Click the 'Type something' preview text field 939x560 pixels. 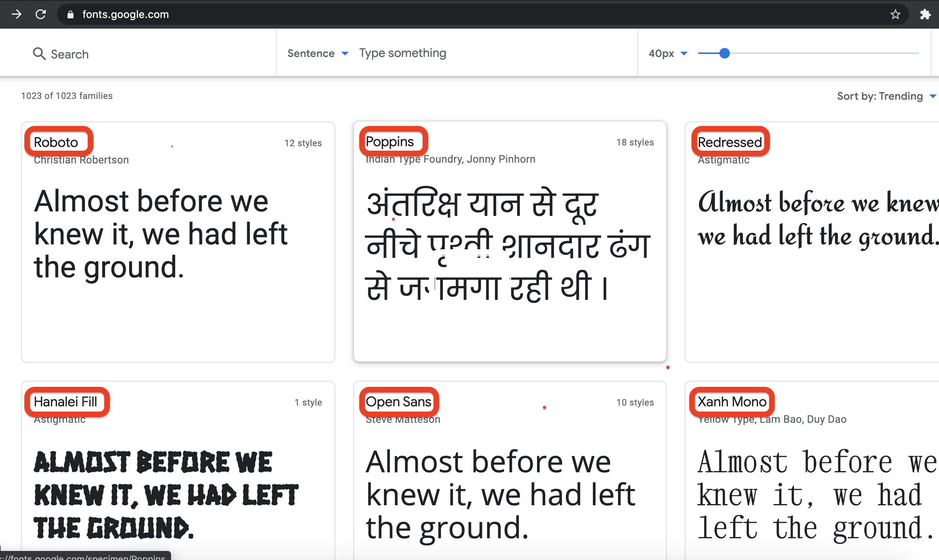(403, 53)
